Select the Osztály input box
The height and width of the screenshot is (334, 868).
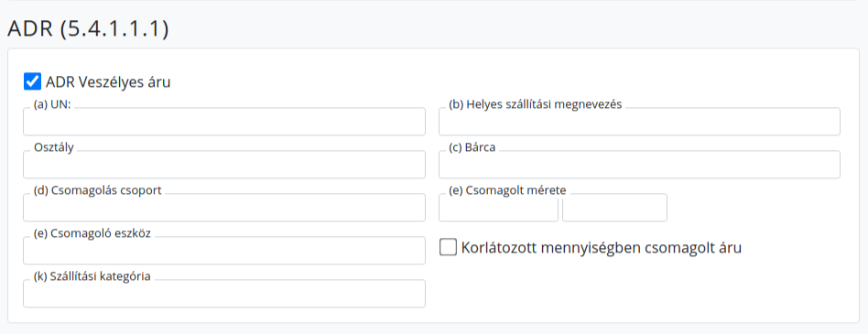[x=224, y=164]
